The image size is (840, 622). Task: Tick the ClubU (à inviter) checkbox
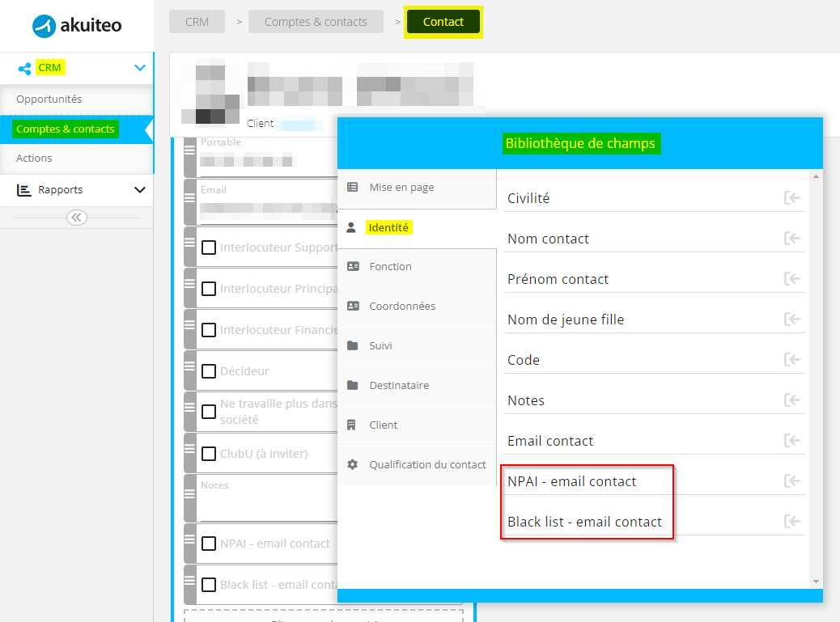pos(209,454)
